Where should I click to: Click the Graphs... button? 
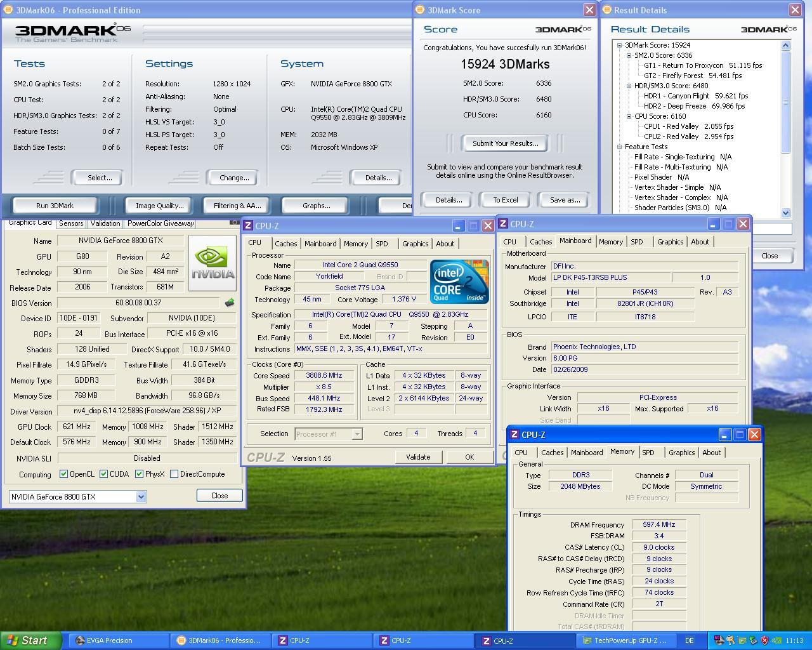point(317,206)
